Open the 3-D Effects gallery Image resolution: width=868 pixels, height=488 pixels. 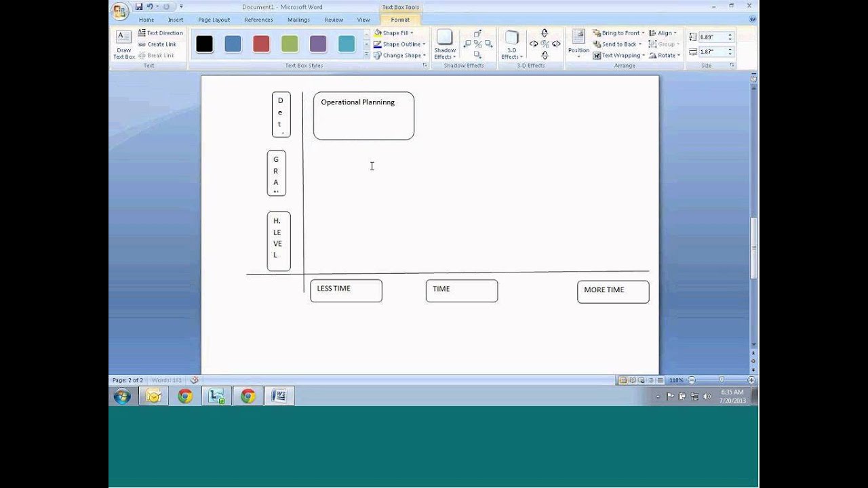point(511,45)
